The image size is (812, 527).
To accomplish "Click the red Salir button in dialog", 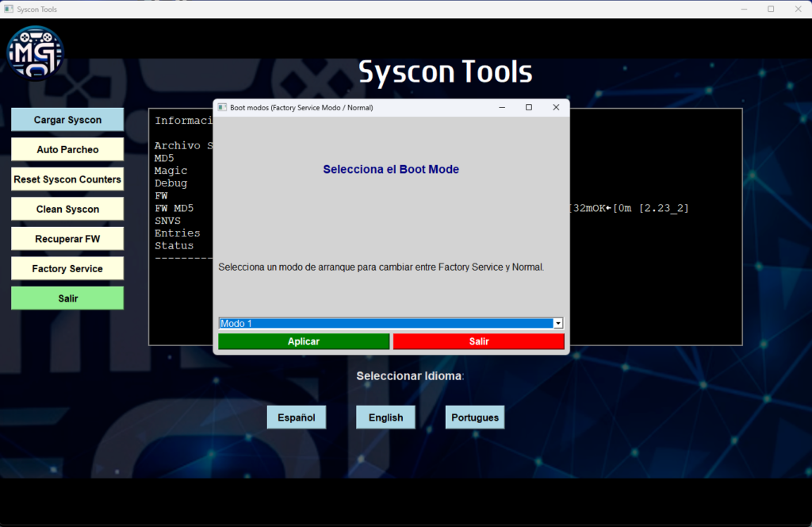I will pos(479,341).
